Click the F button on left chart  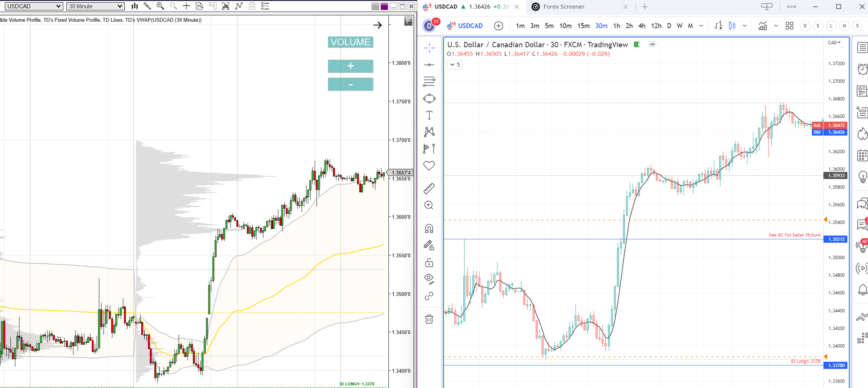coord(408,21)
